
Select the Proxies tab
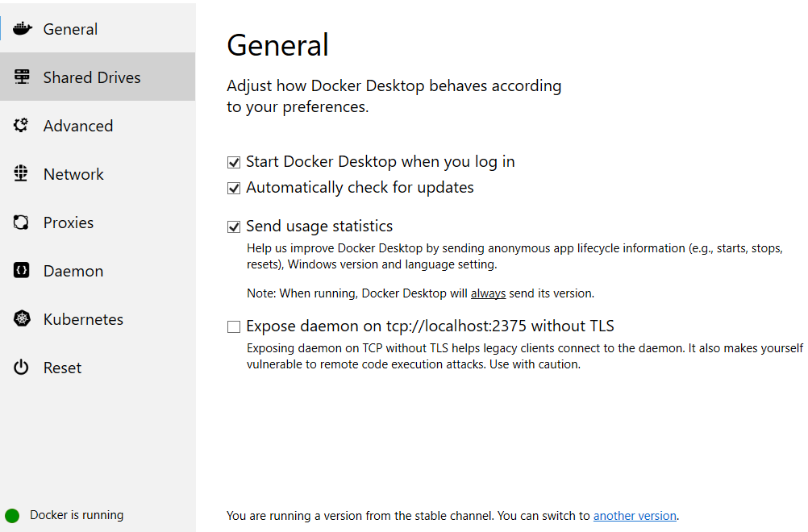tap(98, 222)
